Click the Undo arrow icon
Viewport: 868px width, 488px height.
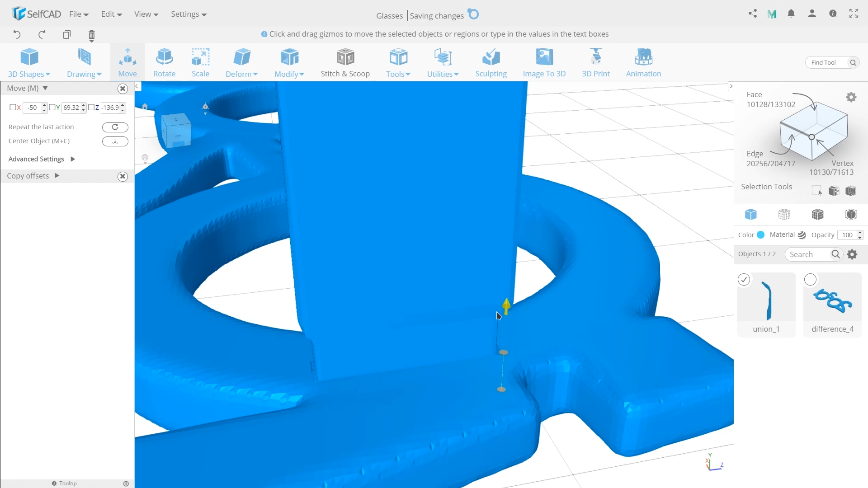pyautogui.click(x=17, y=35)
